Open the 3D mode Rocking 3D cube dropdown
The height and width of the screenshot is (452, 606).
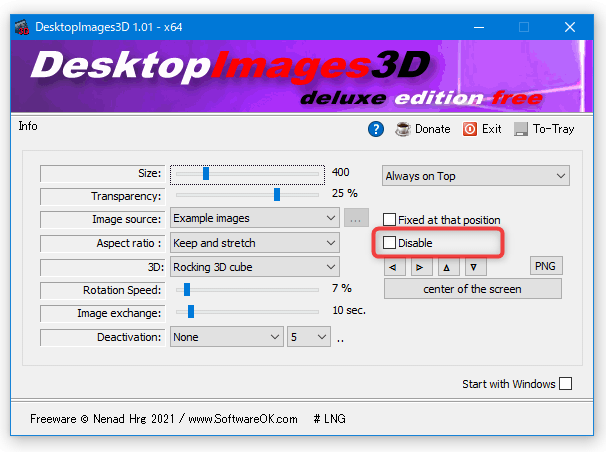tap(255, 267)
